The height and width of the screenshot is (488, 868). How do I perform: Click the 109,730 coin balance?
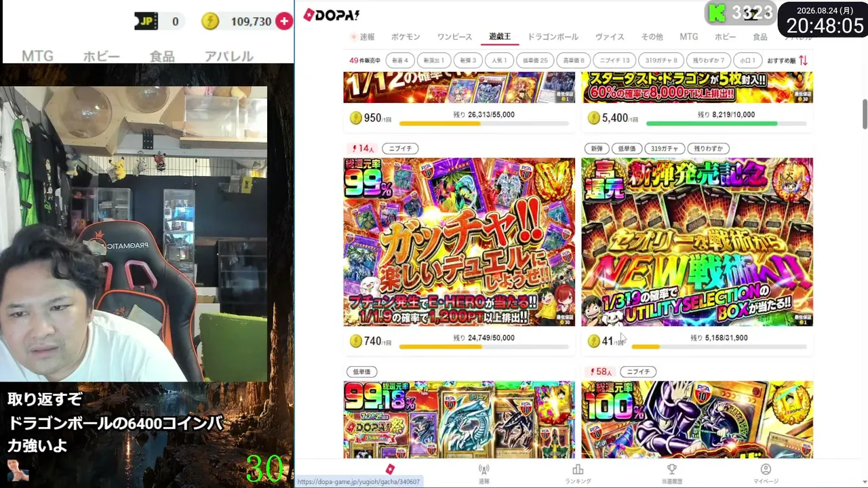251,22
